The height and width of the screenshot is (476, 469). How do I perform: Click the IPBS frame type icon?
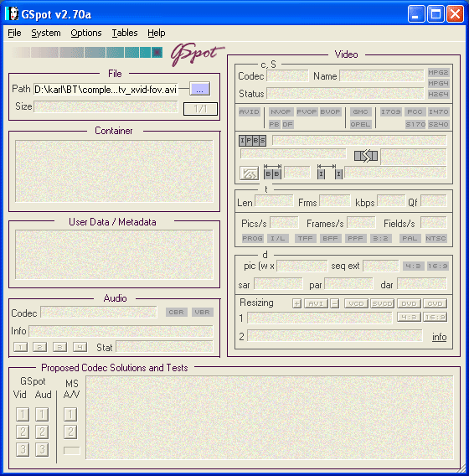click(x=252, y=141)
